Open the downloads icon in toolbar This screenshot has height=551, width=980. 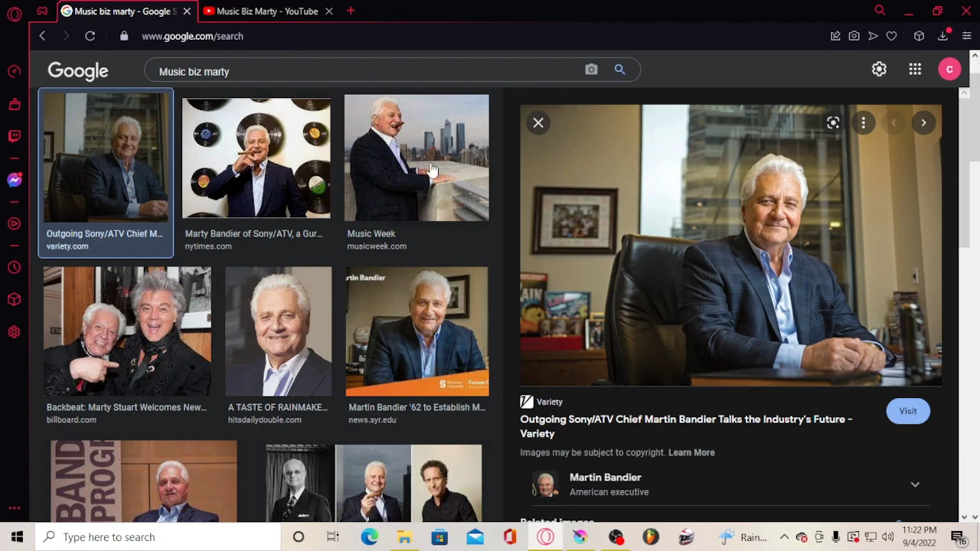tap(943, 36)
